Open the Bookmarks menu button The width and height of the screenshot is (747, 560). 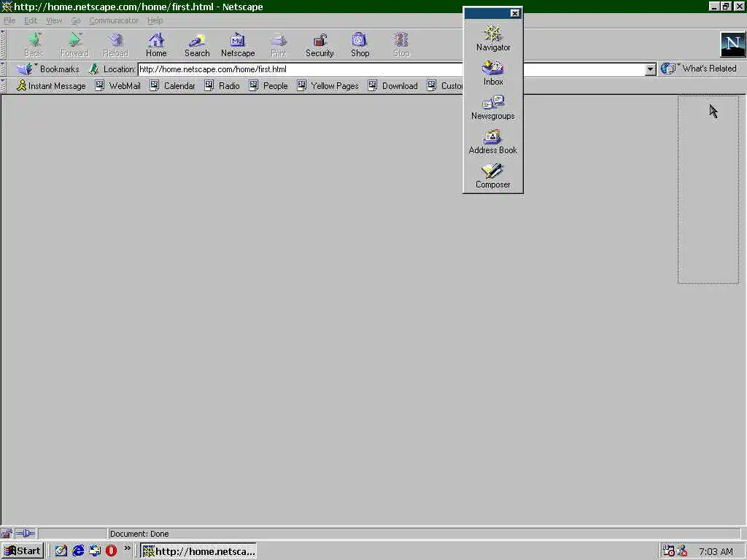tap(47, 69)
